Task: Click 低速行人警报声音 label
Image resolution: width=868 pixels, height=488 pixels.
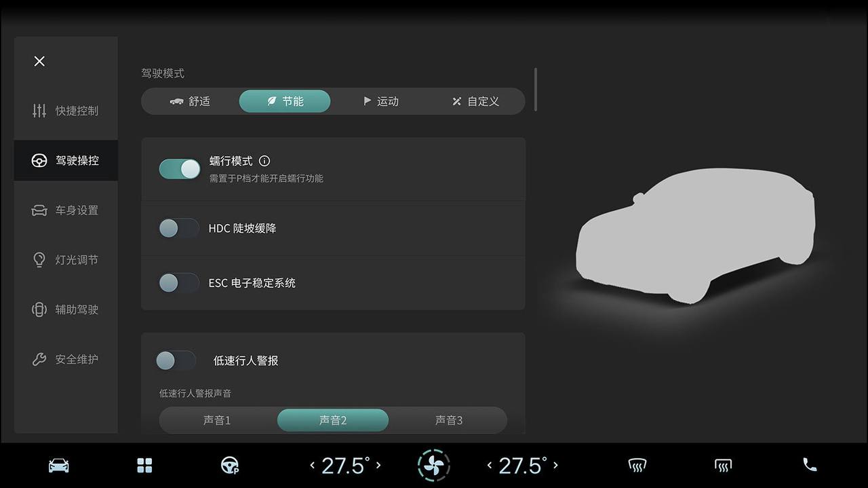Action: point(195,393)
